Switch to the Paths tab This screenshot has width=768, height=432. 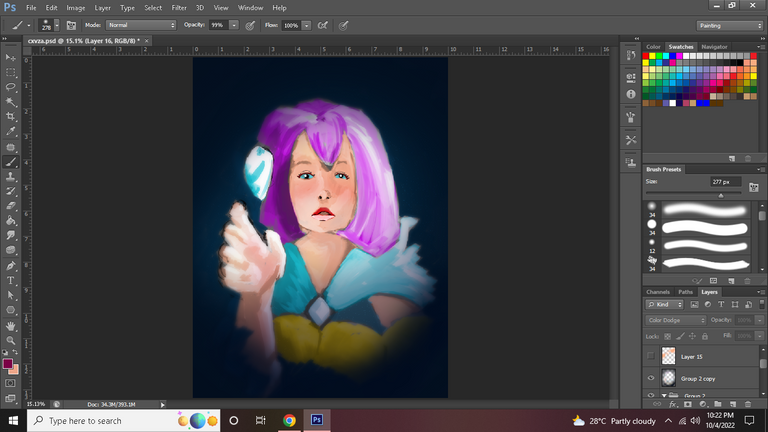coord(685,292)
